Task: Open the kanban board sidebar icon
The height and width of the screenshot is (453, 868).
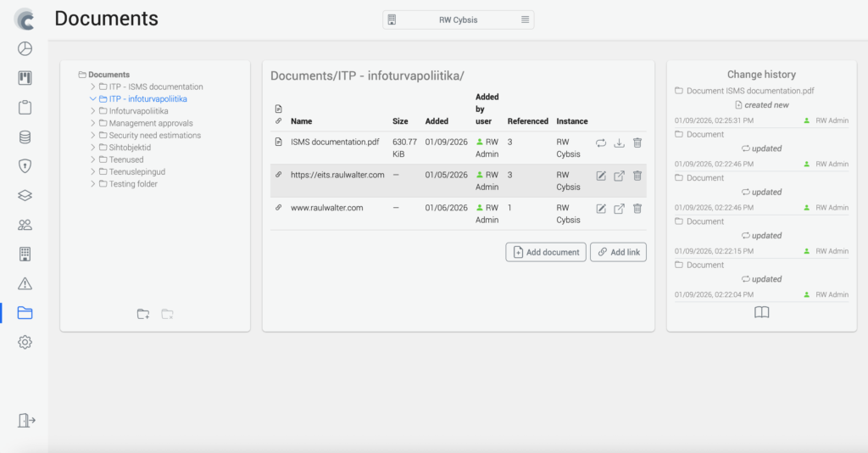Action: (x=25, y=78)
